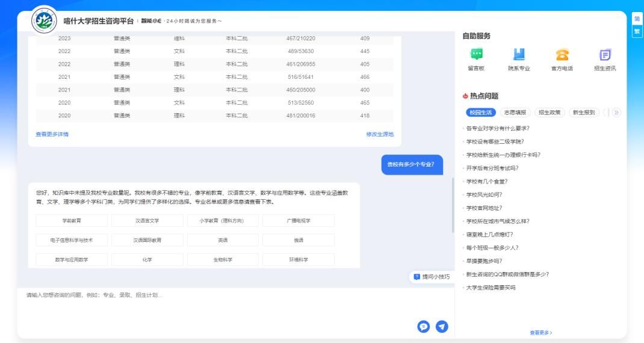Select the 志愿填报 tab
644x343 pixels.
click(x=515, y=113)
